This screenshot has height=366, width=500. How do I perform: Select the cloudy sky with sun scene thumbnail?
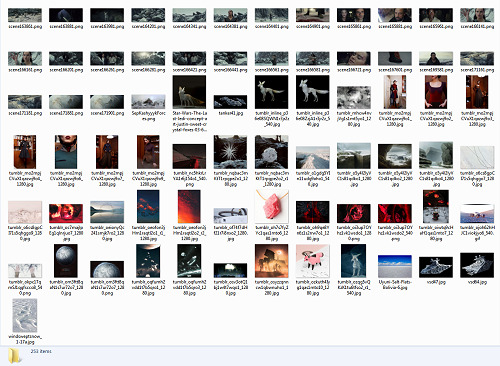pos(148,59)
